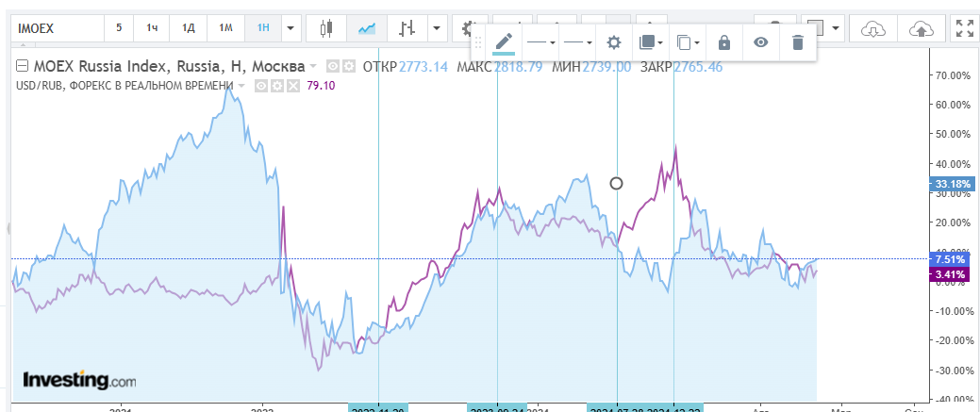
Task: Click the USD/RUB legend title
Action: (125, 85)
